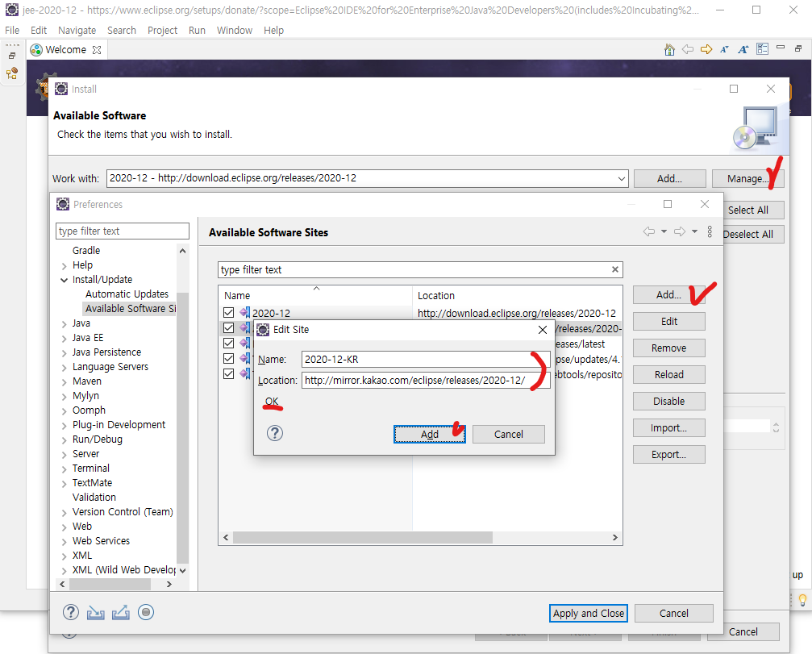Click the Remove button for software sites
The image size is (812, 654).
point(668,348)
